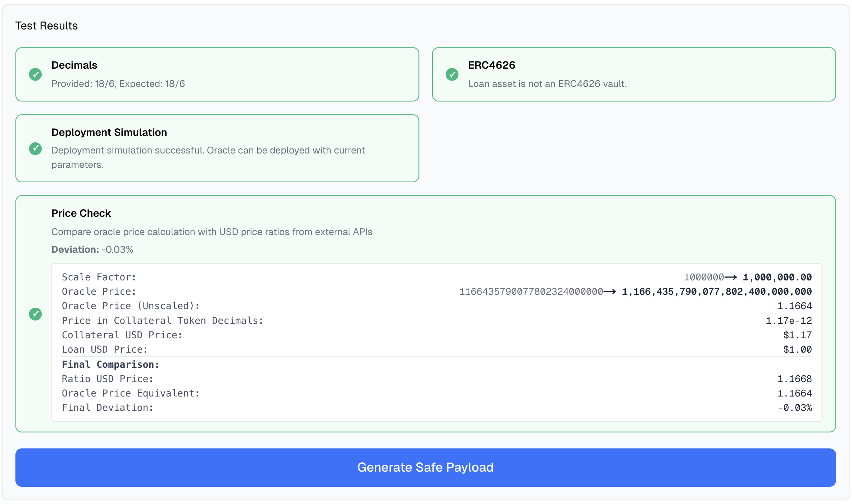This screenshot has width=852, height=504.
Task: Click the Price Check heading
Action: [x=81, y=213]
